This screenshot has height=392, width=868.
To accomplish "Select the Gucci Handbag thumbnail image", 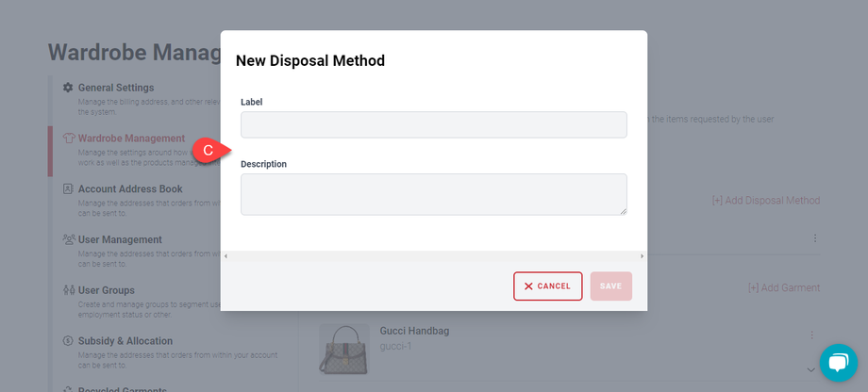I will (x=343, y=350).
